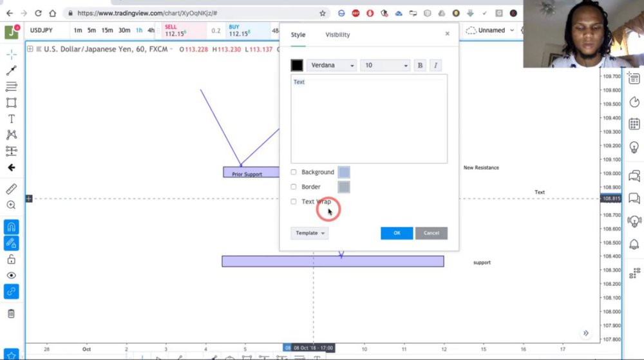Switch to the Visibility tab
Image resolution: width=644 pixels, height=360 pixels.
[337, 35]
